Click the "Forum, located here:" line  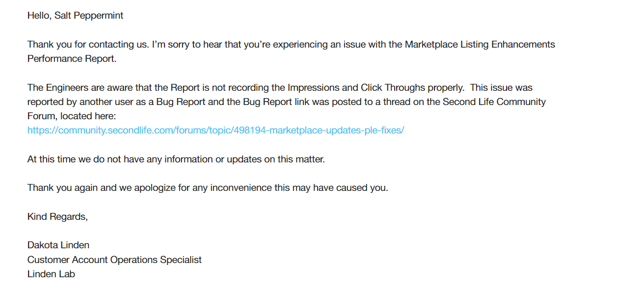click(x=71, y=116)
